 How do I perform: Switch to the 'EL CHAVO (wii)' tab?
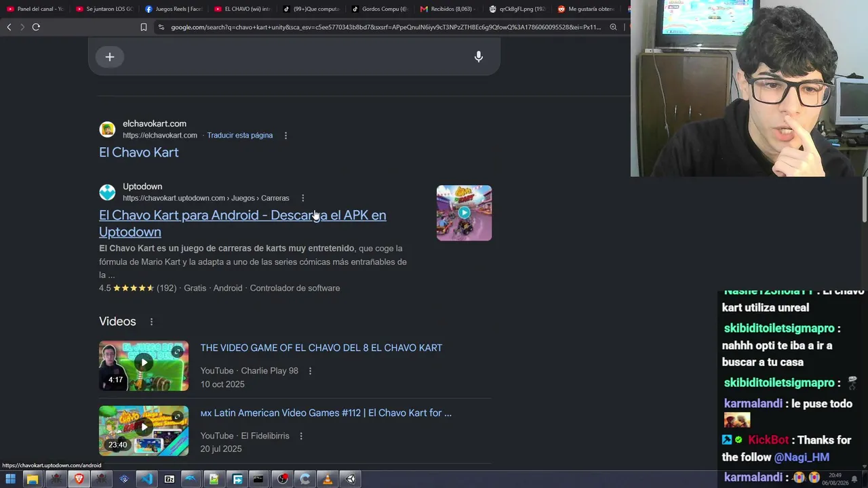coord(243,9)
